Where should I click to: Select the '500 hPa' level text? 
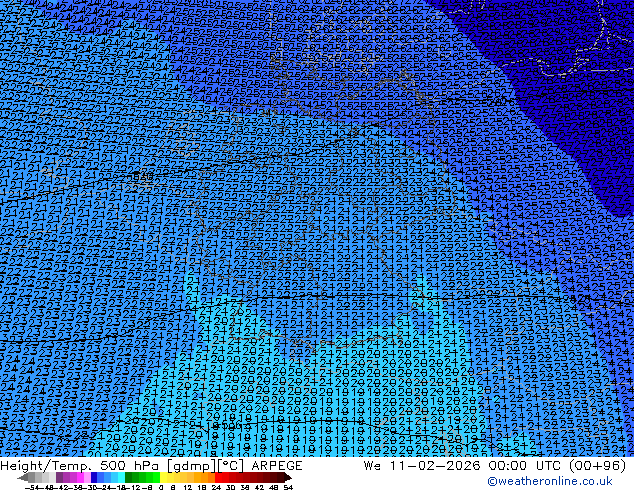click(x=130, y=466)
